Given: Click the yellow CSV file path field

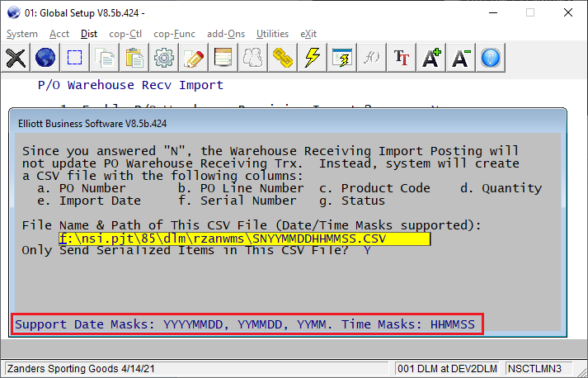Looking at the screenshot, I should 244,239.
